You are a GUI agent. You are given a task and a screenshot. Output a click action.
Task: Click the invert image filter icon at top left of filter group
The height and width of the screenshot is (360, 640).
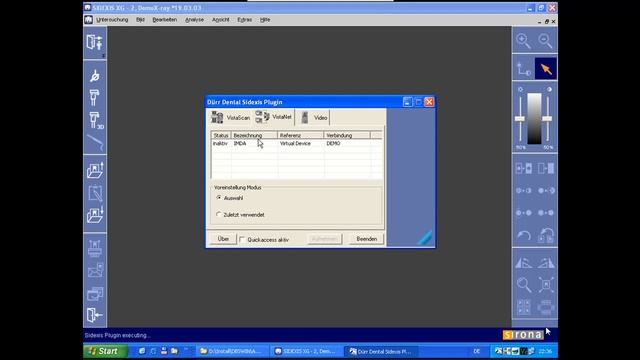pyautogui.click(x=524, y=168)
